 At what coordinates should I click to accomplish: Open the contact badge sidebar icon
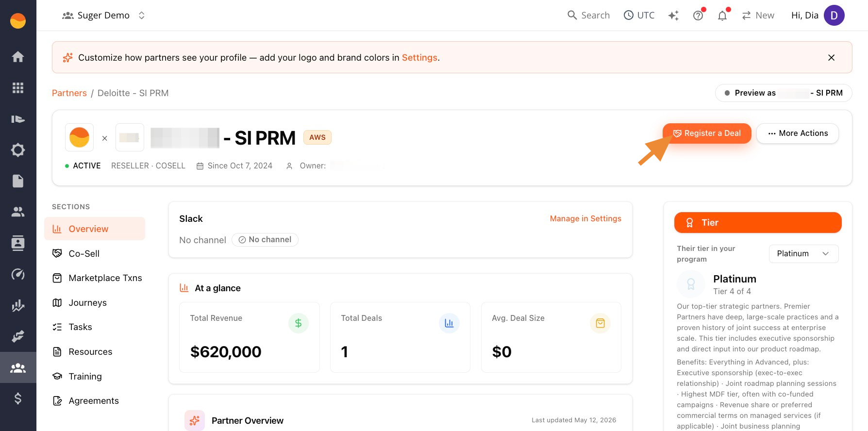(18, 243)
